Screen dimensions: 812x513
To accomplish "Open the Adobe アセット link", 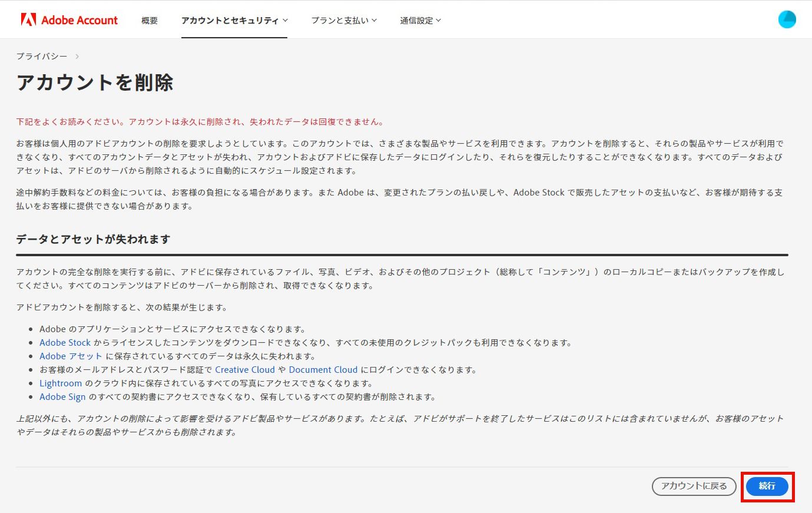I will point(71,356).
